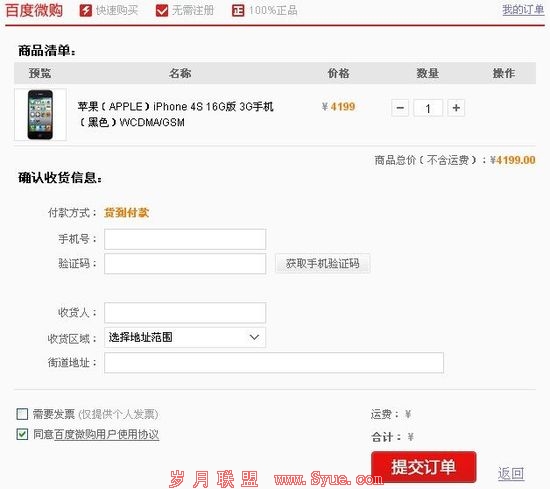Click the 收货人 input field
The image size is (550, 489).
click(x=185, y=313)
